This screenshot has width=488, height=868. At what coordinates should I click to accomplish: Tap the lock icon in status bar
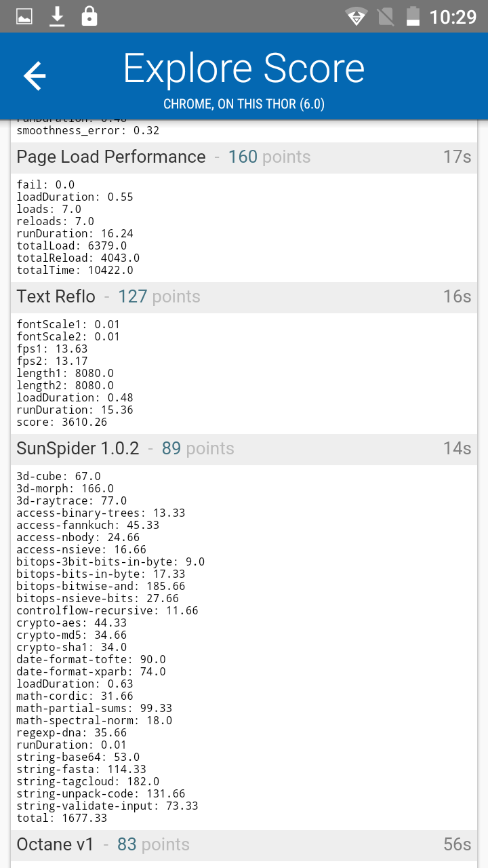click(89, 16)
